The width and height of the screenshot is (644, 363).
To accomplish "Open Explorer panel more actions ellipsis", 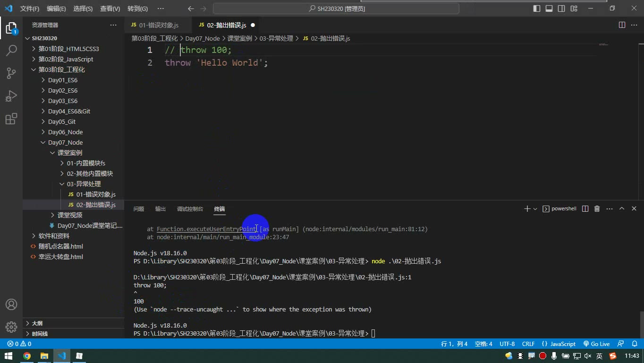I will (x=113, y=25).
